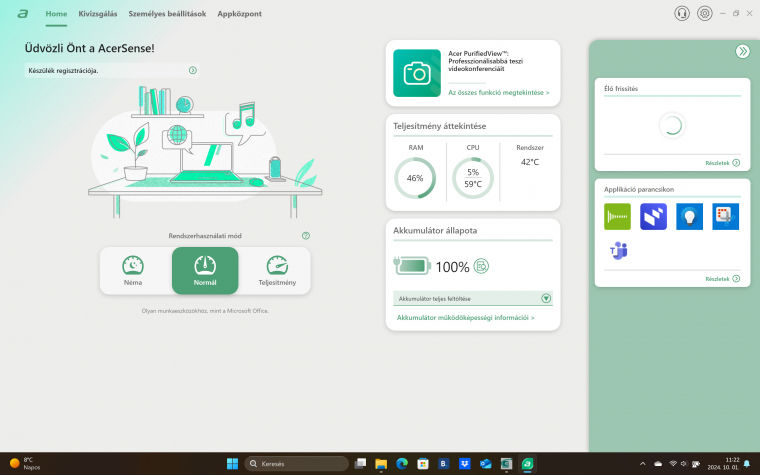
Task: Click the Rendszer 42°C temperature value
Action: pyautogui.click(x=530, y=162)
